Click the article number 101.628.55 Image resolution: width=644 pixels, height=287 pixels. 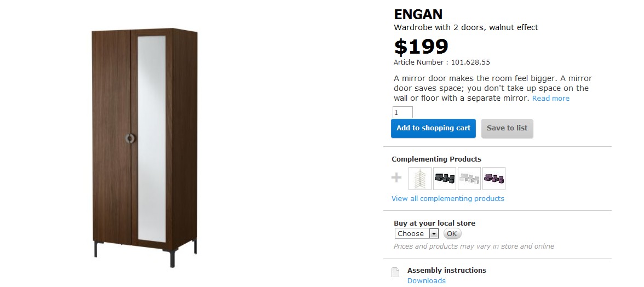(x=470, y=62)
